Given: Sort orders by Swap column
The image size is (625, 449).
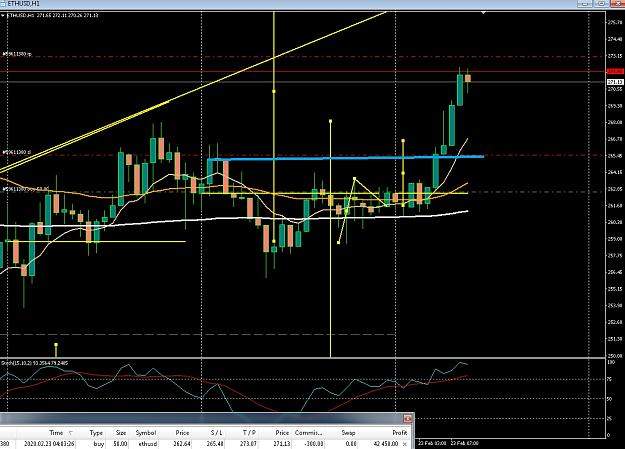Looking at the screenshot, I should click(348, 433).
